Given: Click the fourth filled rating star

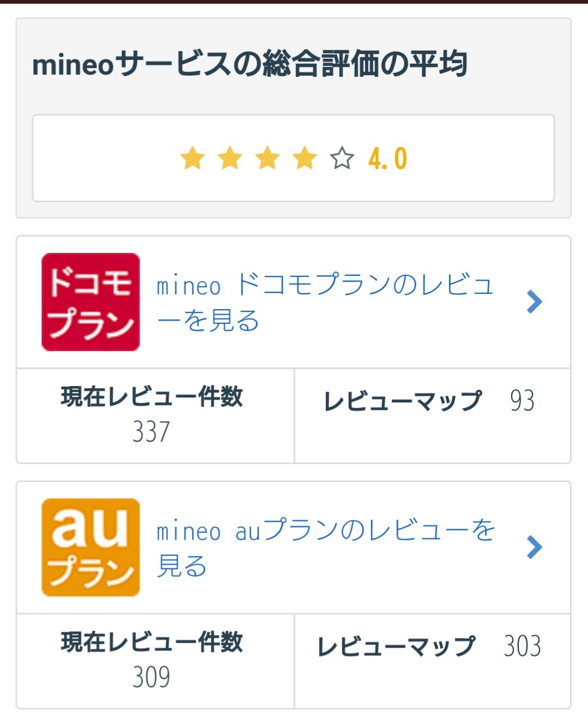Looking at the screenshot, I should point(305,158).
